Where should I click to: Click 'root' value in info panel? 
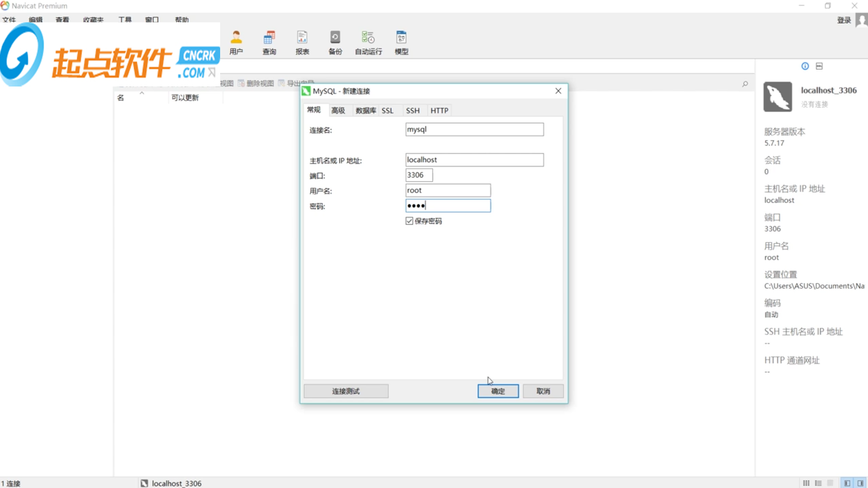coord(771,257)
